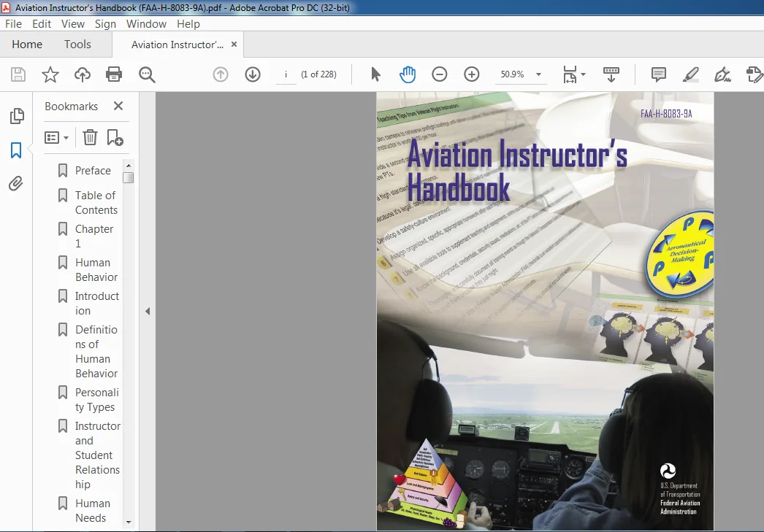
Task: Open the Personality Types bookmark
Action: coord(97,400)
